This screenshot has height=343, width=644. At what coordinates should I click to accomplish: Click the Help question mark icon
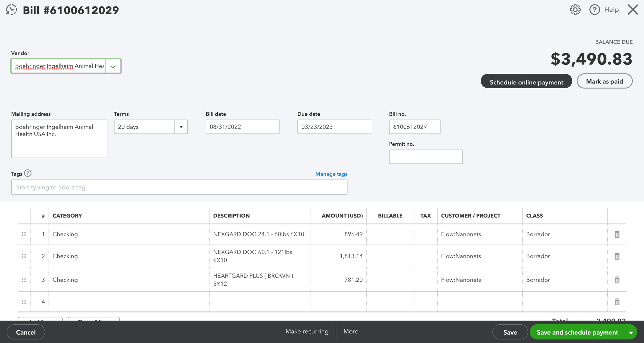coord(594,10)
